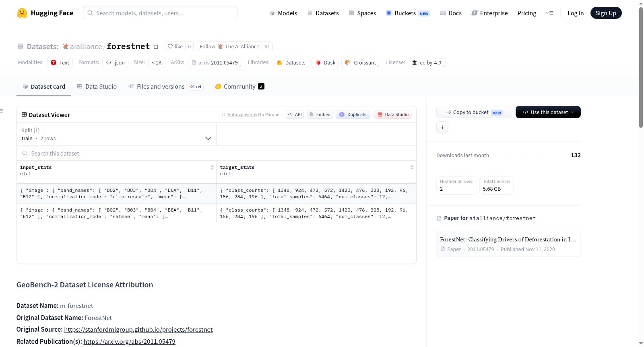The height and width of the screenshot is (347, 644).
Task: Switch to the Data Studio tab
Action: (x=97, y=86)
